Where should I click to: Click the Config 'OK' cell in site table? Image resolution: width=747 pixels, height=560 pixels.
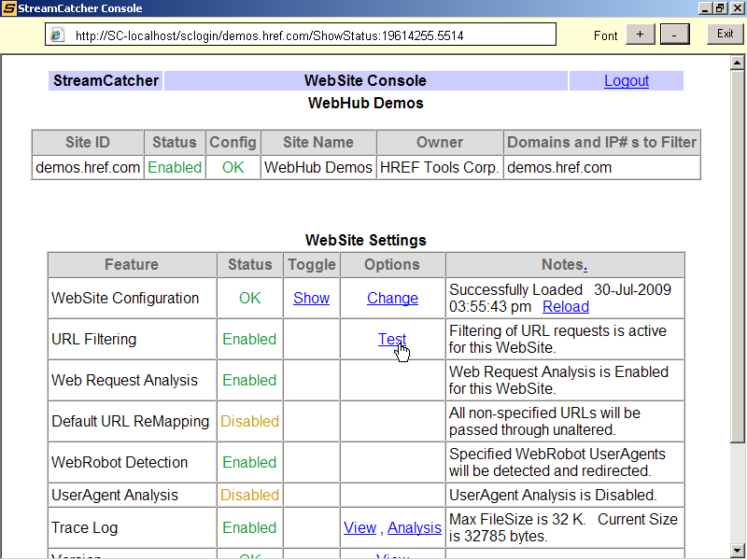point(233,168)
